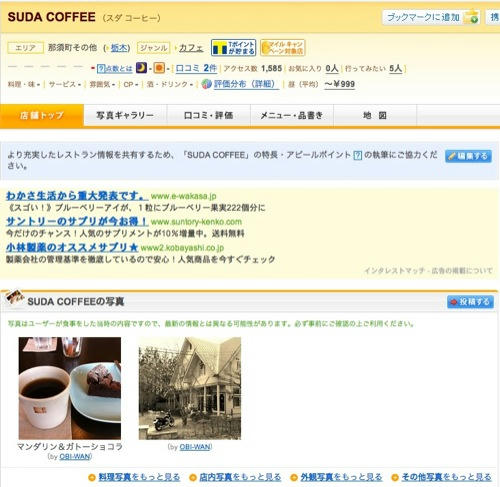
Task: Click the ～¥999 lunch price value
Action: click(x=339, y=84)
